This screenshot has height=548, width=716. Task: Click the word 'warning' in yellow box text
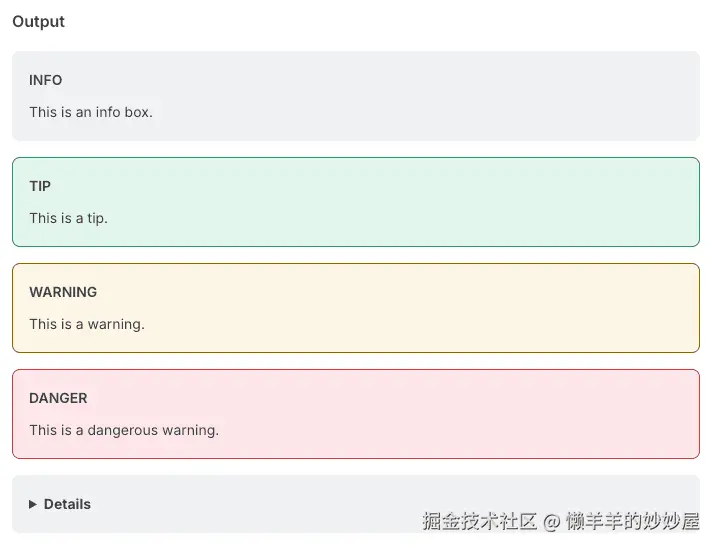(115, 324)
